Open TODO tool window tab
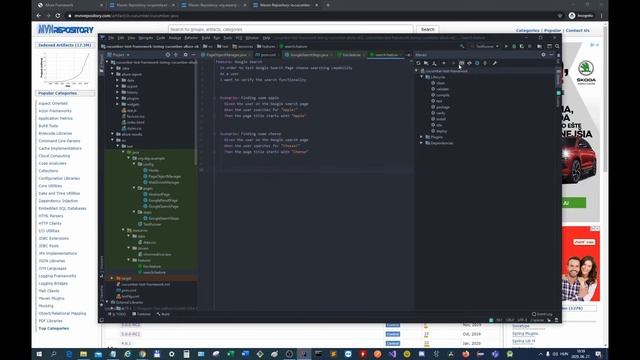This screenshot has height=360, width=640. (x=118, y=314)
